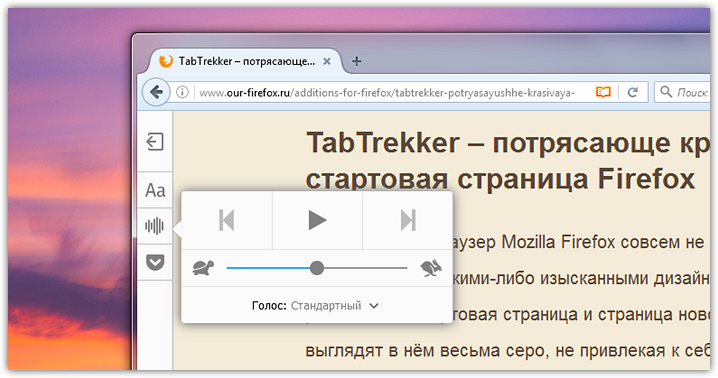Open a new tab with plus button
Screen dimensions: 718x378
click(356, 61)
